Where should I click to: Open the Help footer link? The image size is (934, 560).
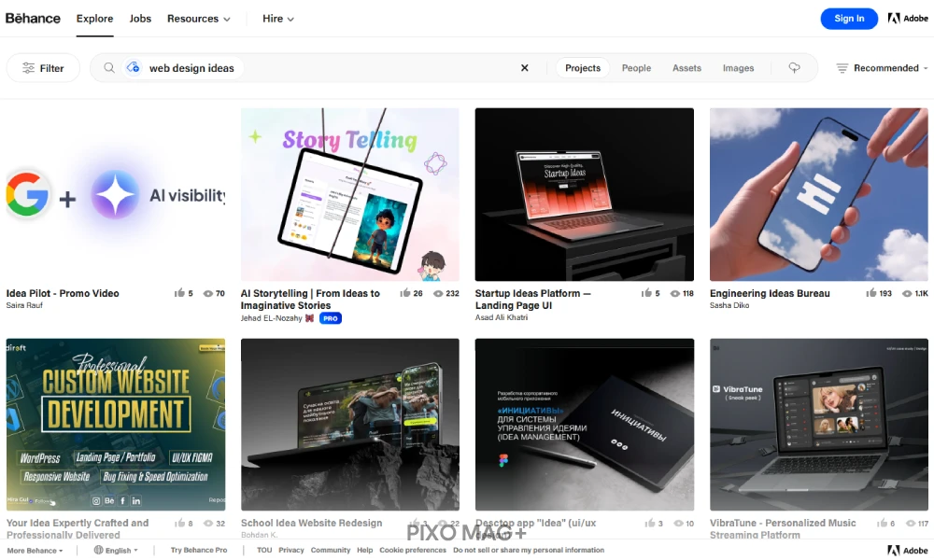(x=364, y=550)
